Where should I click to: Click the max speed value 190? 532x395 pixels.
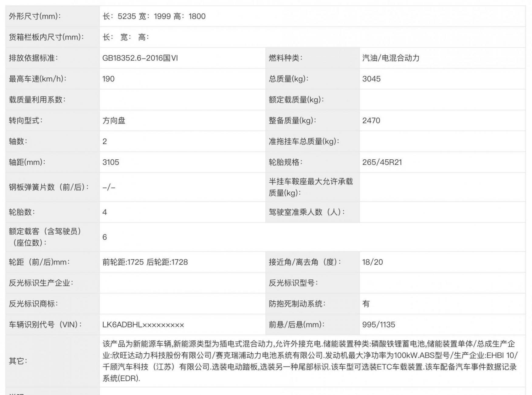(x=108, y=79)
